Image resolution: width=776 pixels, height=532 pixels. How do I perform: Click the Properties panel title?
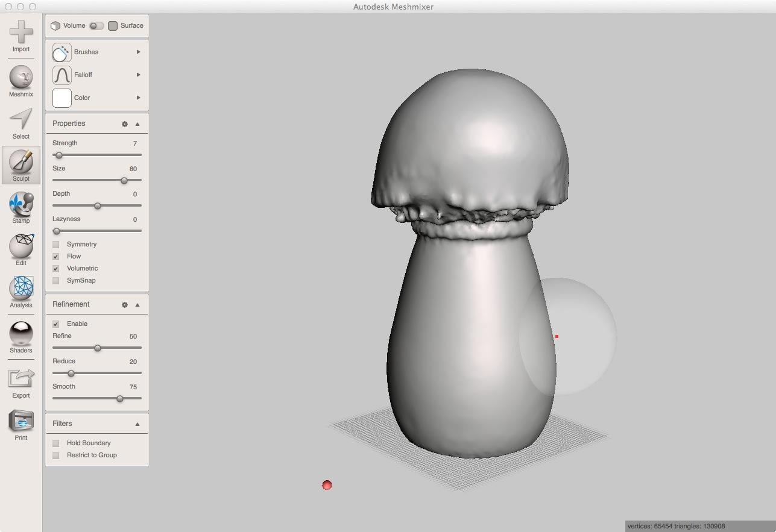pos(69,124)
